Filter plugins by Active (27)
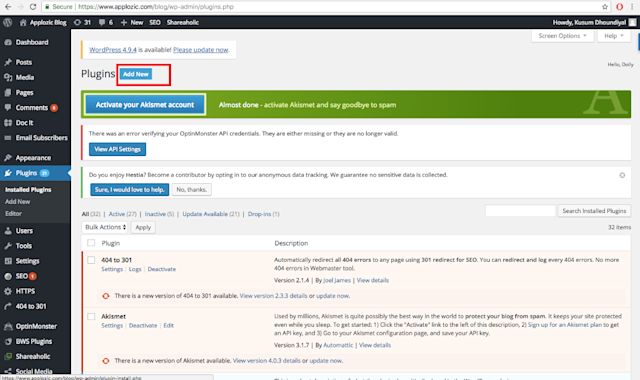Image resolution: width=640 pixels, height=380 pixels. click(x=122, y=214)
